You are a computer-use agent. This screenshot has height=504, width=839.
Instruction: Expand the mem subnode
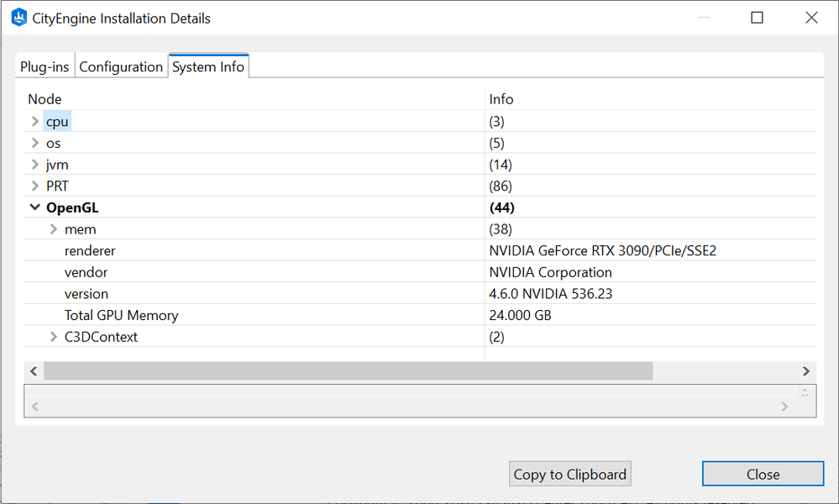[53, 229]
